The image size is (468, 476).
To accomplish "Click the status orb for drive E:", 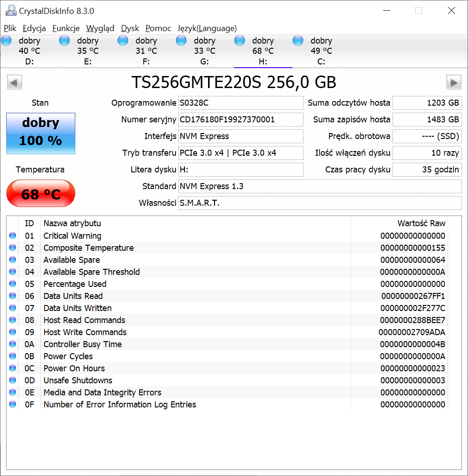I will pyautogui.click(x=64, y=40).
